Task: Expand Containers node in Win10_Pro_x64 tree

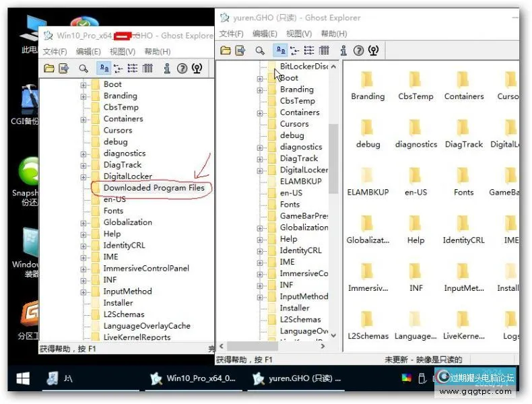Action: pos(84,119)
